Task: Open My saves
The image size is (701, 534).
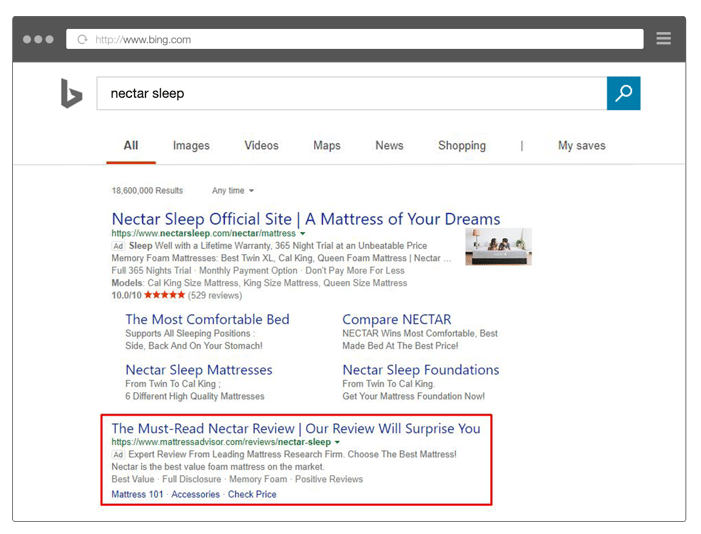Action: coord(582,146)
